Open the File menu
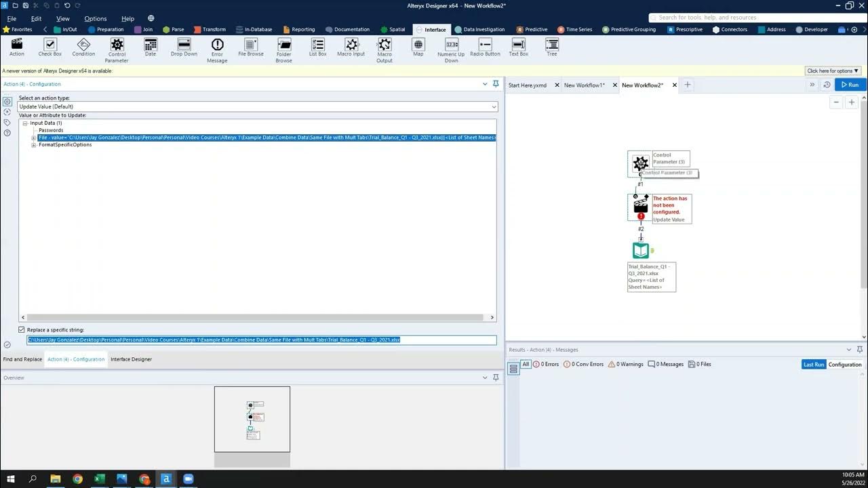 pyautogui.click(x=12, y=19)
